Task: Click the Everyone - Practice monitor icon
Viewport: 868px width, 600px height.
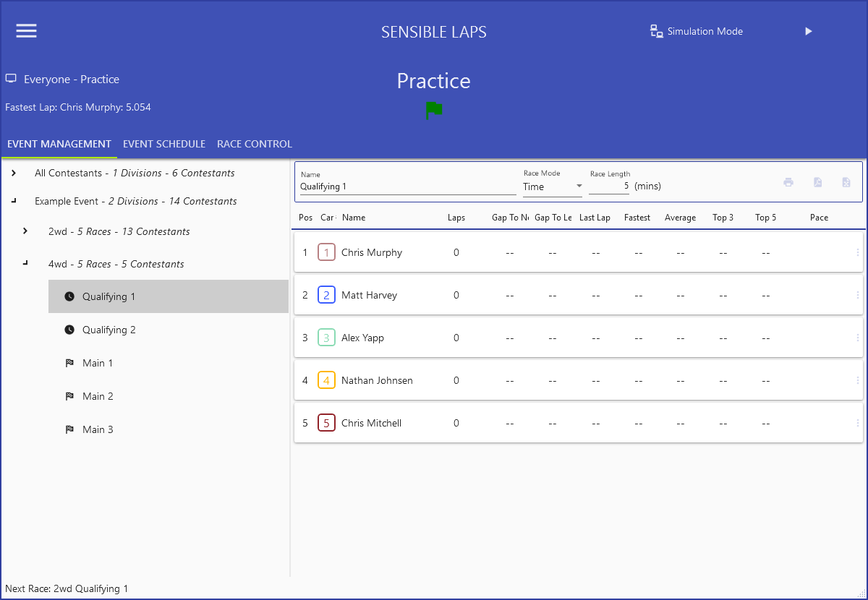Action: click(x=11, y=79)
